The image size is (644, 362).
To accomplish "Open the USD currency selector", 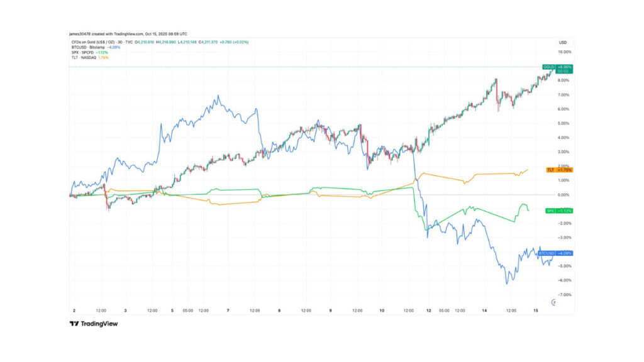I will (562, 42).
